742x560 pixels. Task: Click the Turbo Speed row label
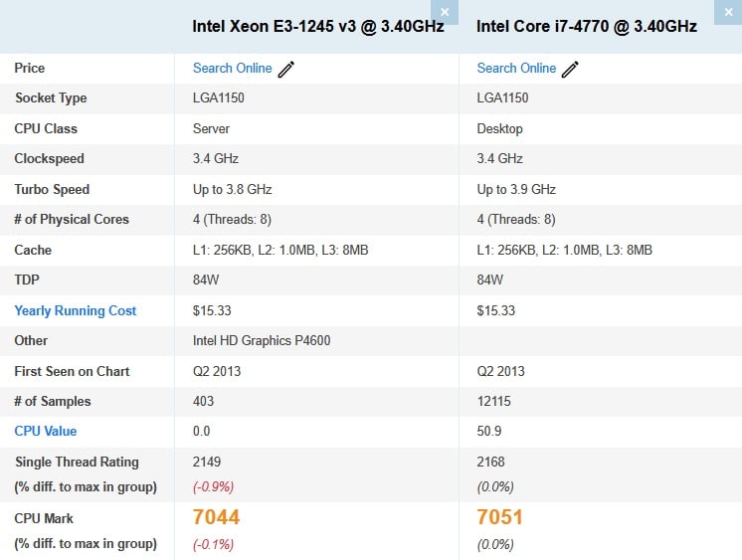[52, 189]
